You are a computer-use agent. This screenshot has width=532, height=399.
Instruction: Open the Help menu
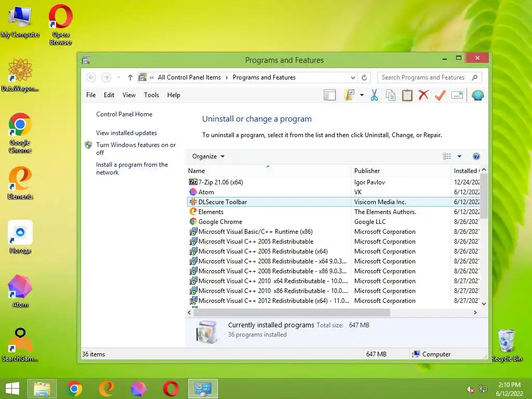174,95
